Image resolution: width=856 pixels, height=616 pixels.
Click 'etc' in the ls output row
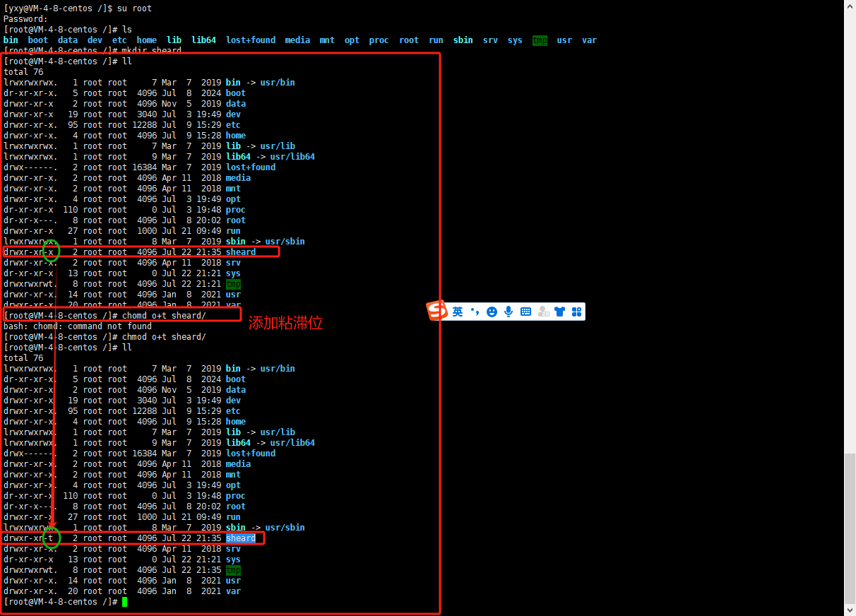[119, 40]
